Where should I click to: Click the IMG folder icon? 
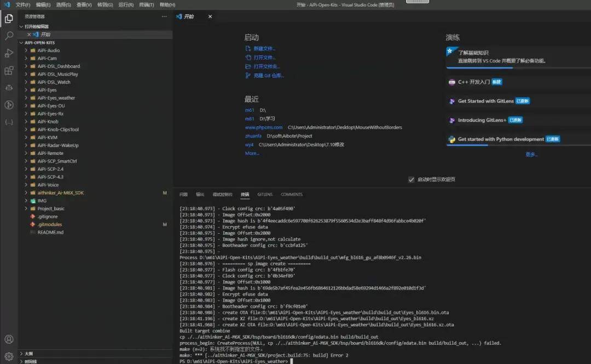click(33, 201)
